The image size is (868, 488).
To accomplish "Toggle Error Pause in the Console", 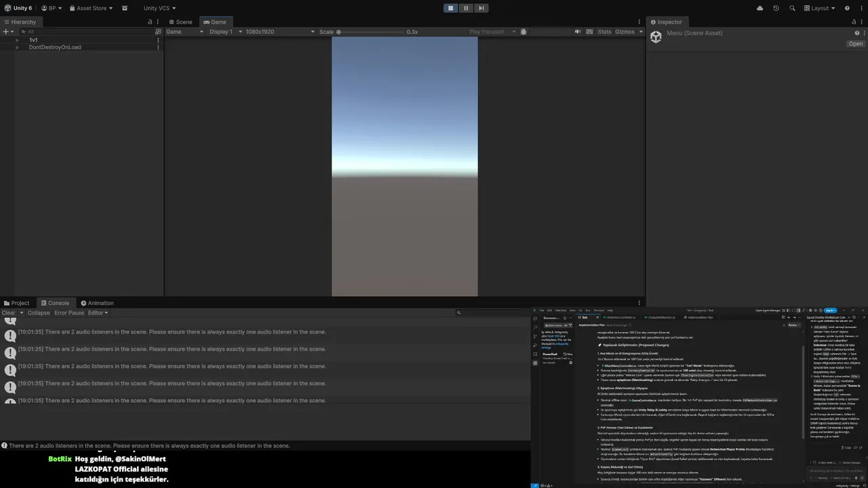I will (69, 313).
